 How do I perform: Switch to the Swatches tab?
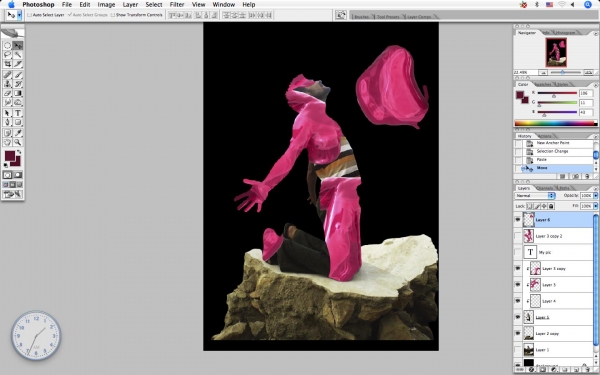tap(543, 85)
